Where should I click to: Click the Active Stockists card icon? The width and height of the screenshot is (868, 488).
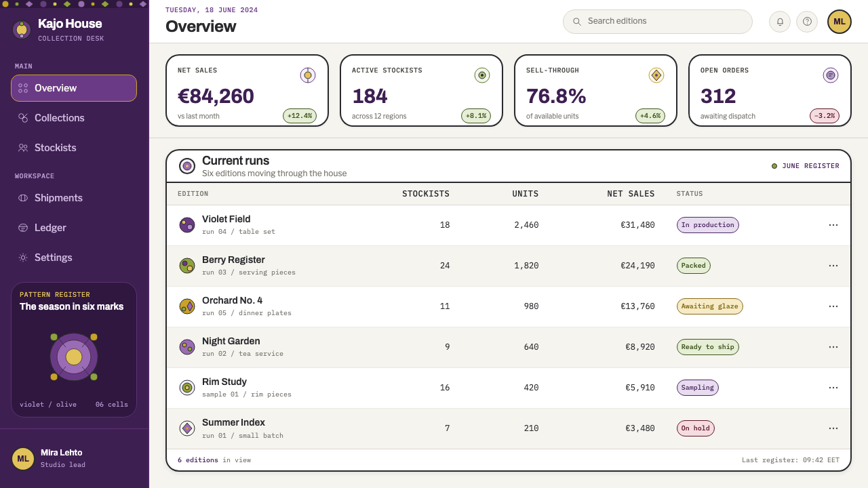point(482,75)
